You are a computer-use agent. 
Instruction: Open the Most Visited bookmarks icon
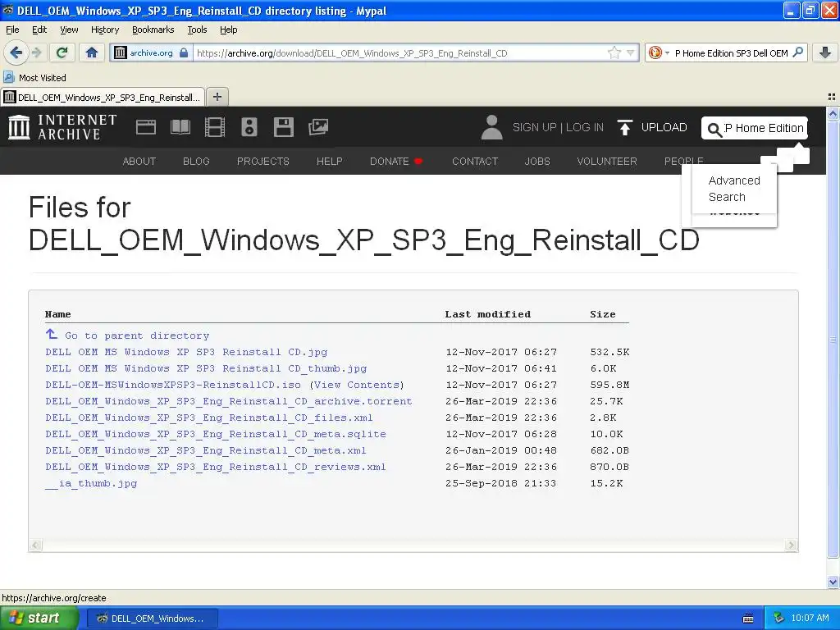point(8,77)
